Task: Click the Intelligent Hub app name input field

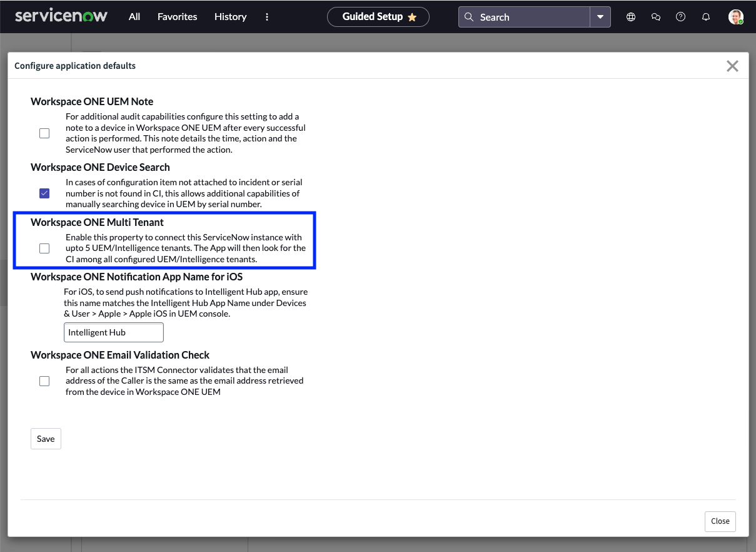Action: click(113, 332)
